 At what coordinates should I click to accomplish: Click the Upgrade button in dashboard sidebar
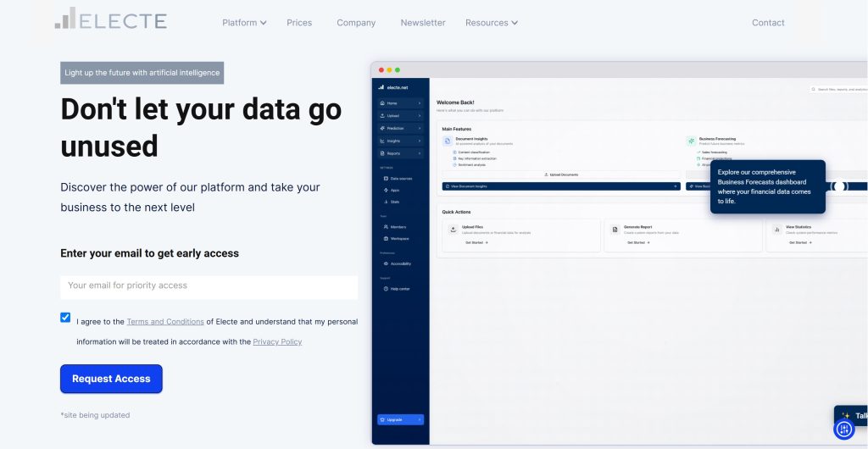(x=400, y=419)
